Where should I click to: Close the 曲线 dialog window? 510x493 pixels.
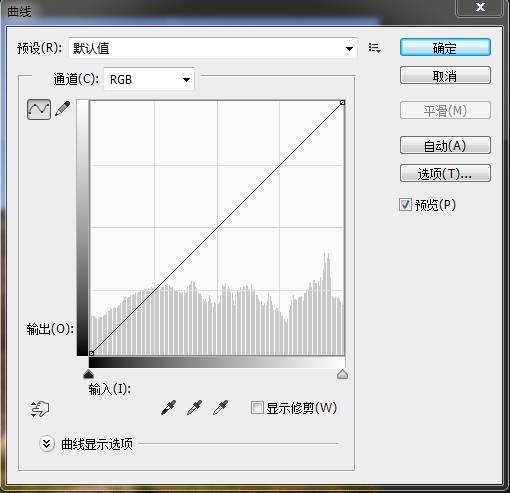pyautogui.click(x=480, y=7)
